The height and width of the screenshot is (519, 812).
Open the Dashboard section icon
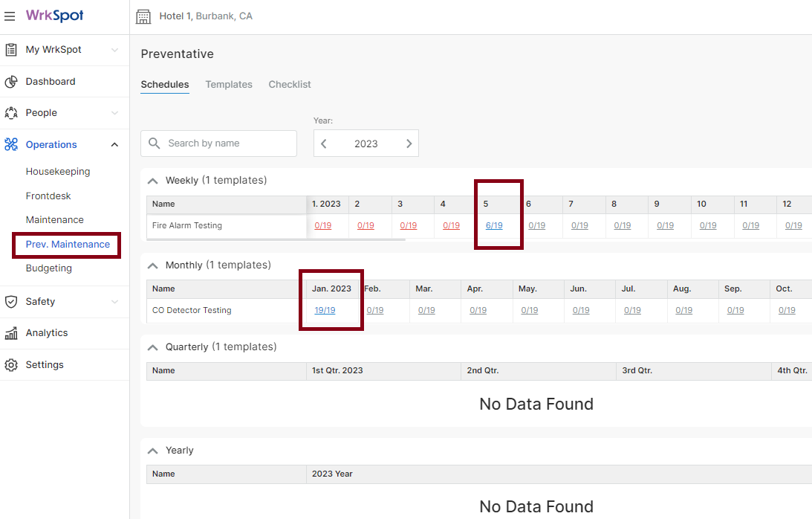10,81
